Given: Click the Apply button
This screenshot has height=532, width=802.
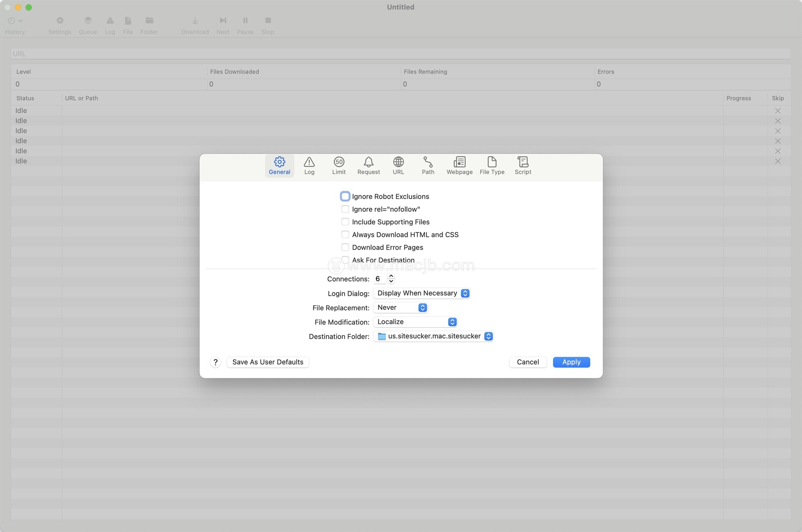Looking at the screenshot, I should 571,362.
